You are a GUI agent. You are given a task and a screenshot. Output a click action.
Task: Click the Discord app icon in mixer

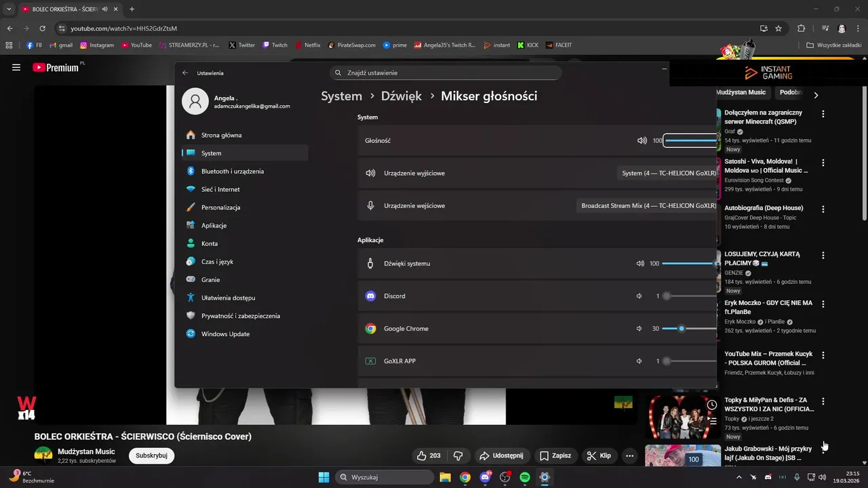pos(370,296)
